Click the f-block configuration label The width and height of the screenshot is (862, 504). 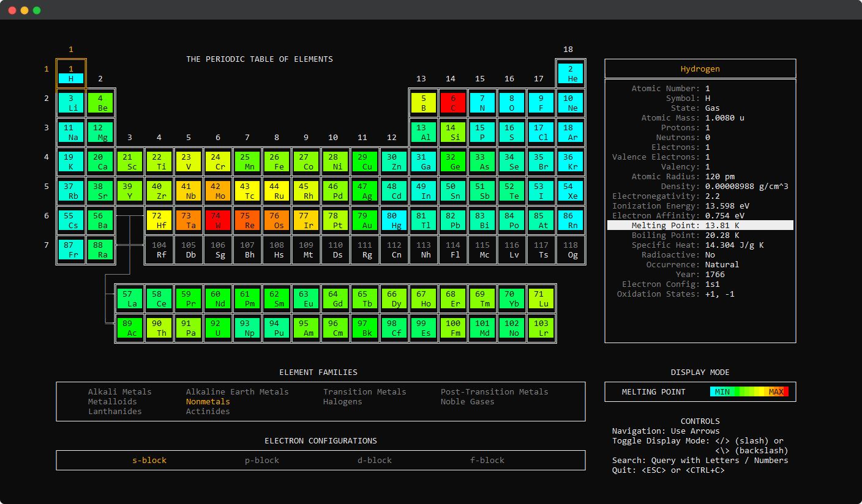click(x=487, y=461)
